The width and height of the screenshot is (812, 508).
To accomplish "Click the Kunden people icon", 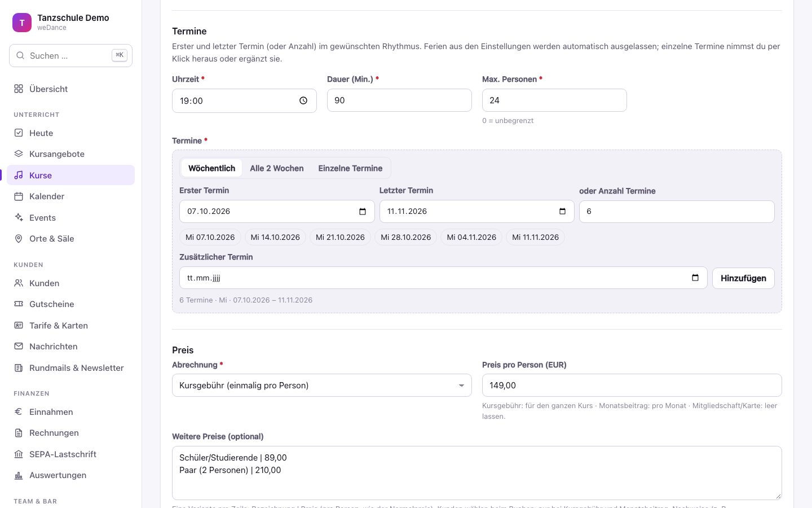I will tap(19, 283).
